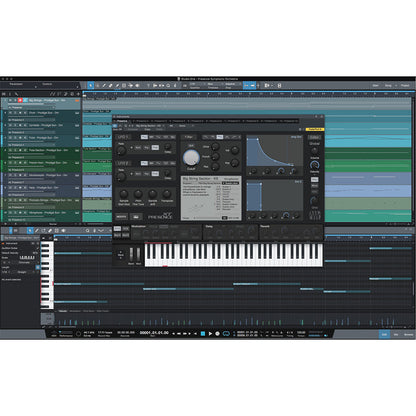Click the Record button in the transport
416x416 pixels.
218,333
